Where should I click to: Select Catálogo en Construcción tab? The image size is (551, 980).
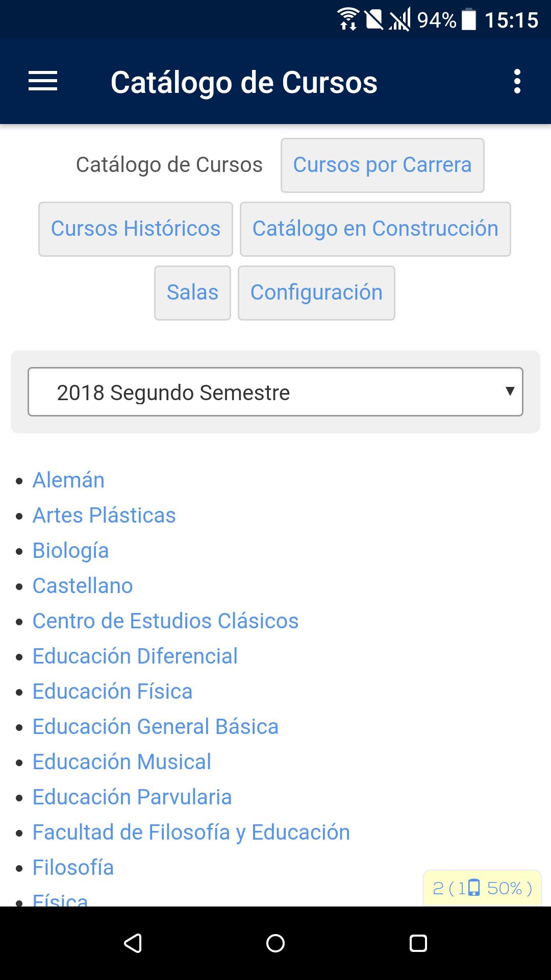tap(375, 229)
